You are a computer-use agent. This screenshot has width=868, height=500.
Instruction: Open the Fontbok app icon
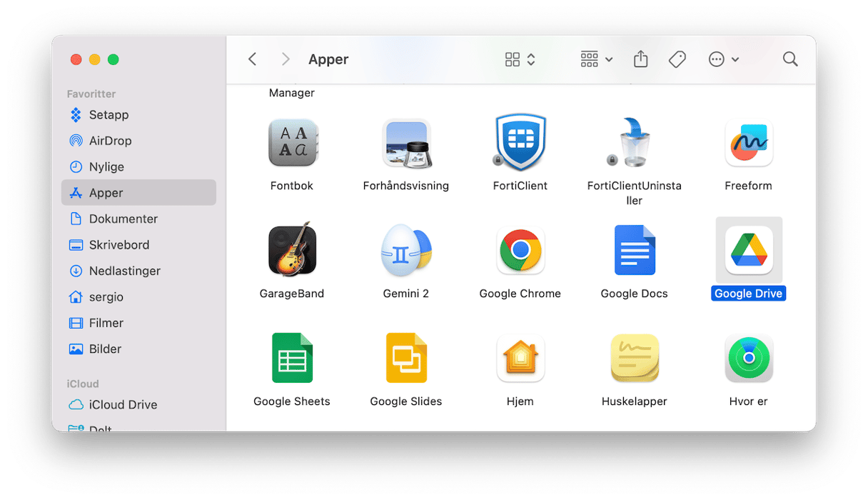(292, 143)
